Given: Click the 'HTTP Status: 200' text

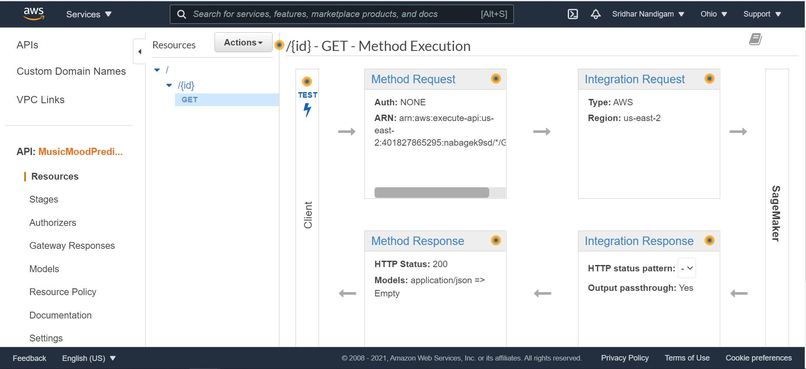Looking at the screenshot, I should pos(411,264).
